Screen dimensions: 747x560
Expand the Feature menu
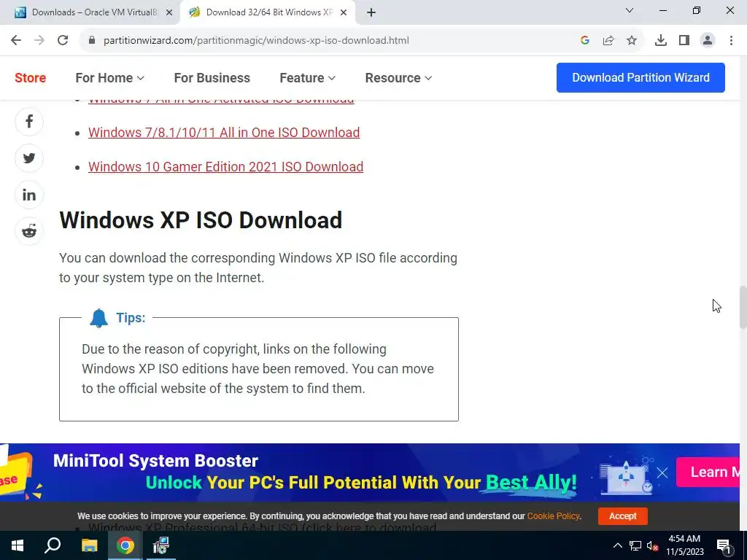tap(307, 77)
